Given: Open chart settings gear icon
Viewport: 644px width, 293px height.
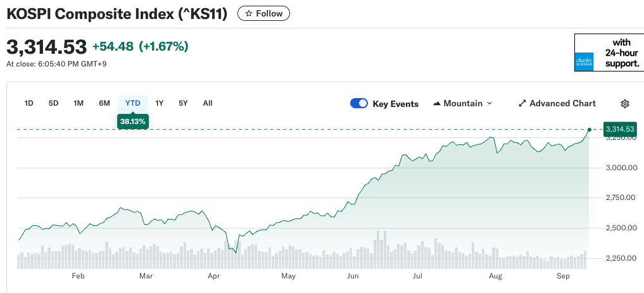Looking at the screenshot, I should point(625,104).
